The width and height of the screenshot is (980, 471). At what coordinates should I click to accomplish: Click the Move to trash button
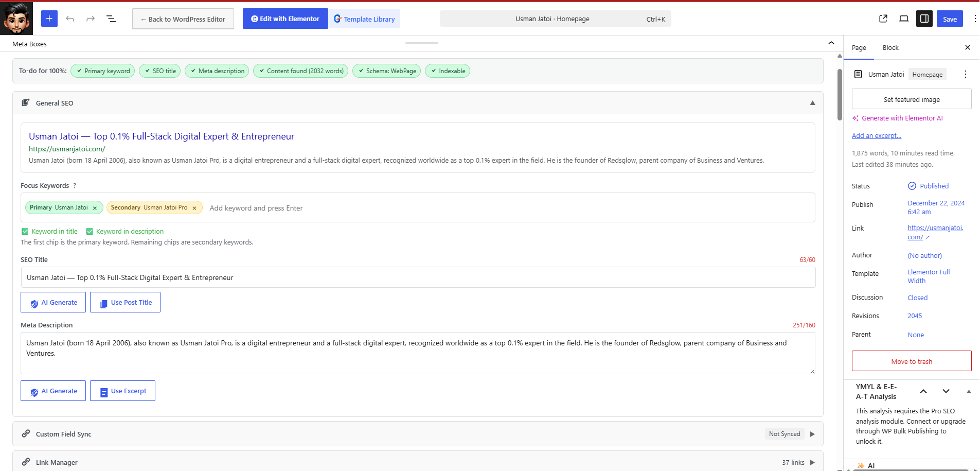(912, 361)
